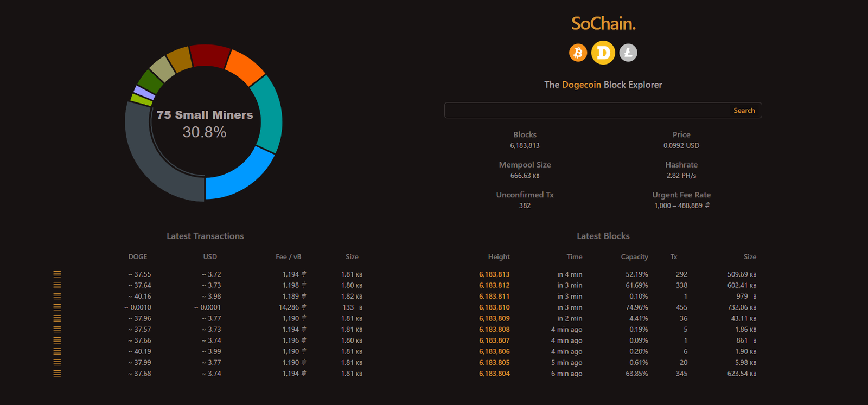Click the "Urgent Fee Rate" label

pos(681,195)
